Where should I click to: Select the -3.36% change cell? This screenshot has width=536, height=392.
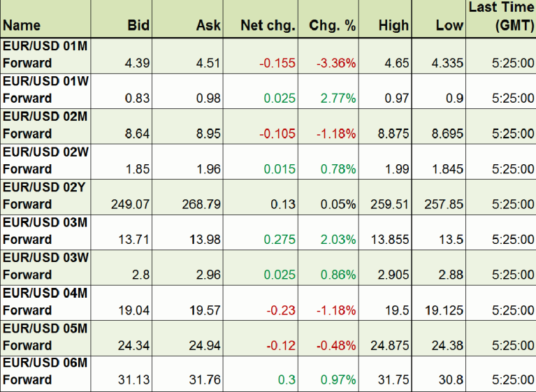tap(336, 64)
